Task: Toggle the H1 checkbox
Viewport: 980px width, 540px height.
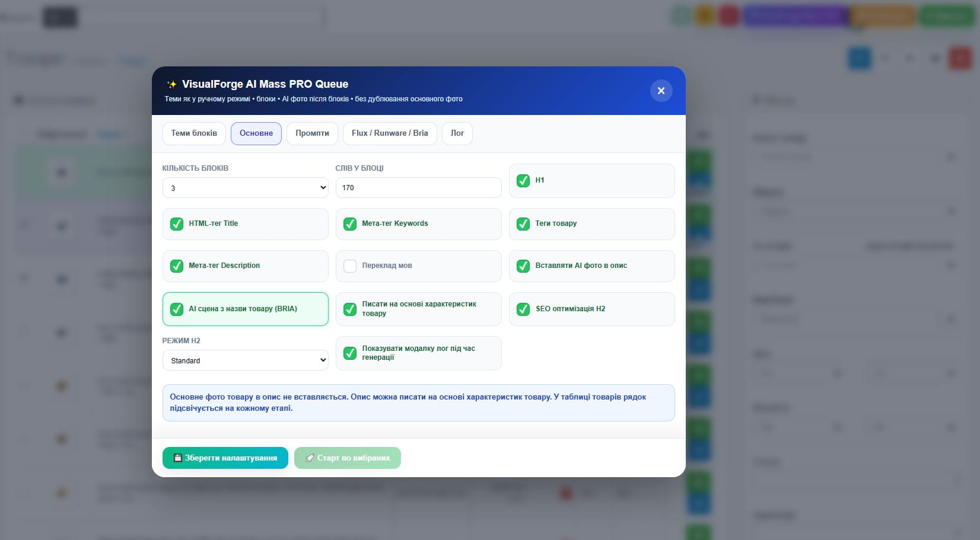Action: [x=523, y=180]
